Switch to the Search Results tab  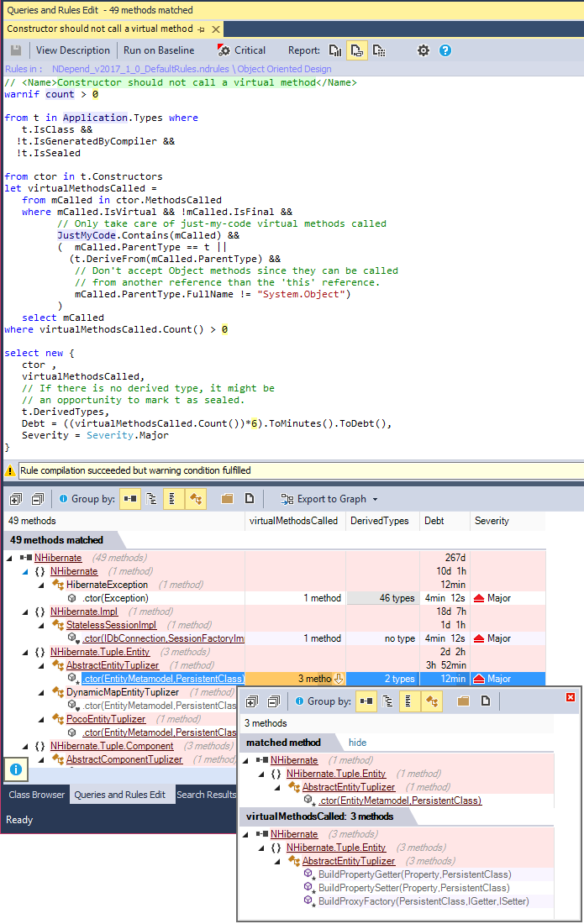(x=206, y=795)
